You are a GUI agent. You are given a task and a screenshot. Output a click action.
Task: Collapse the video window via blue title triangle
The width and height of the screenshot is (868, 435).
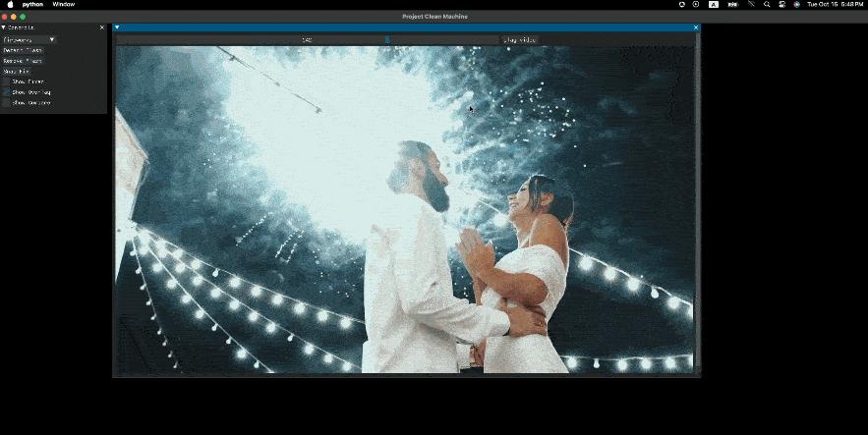(117, 27)
